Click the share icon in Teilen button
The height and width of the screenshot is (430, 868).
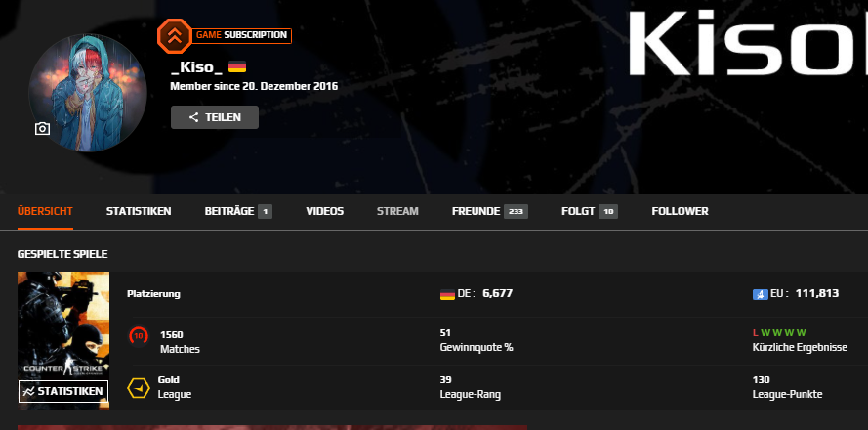click(x=193, y=117)
